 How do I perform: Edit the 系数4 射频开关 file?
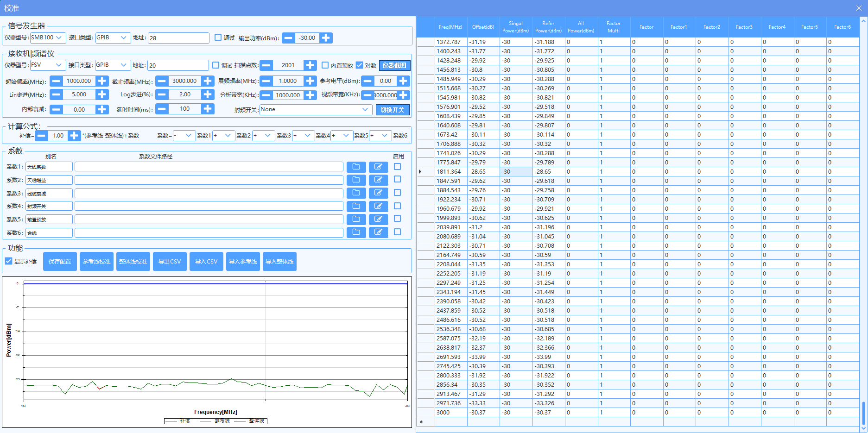click(378, 206)
